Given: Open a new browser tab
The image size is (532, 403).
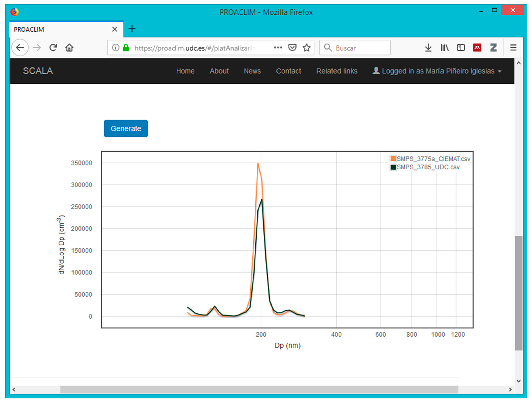Looking at the screenshot, I should (x=132, y=29).
